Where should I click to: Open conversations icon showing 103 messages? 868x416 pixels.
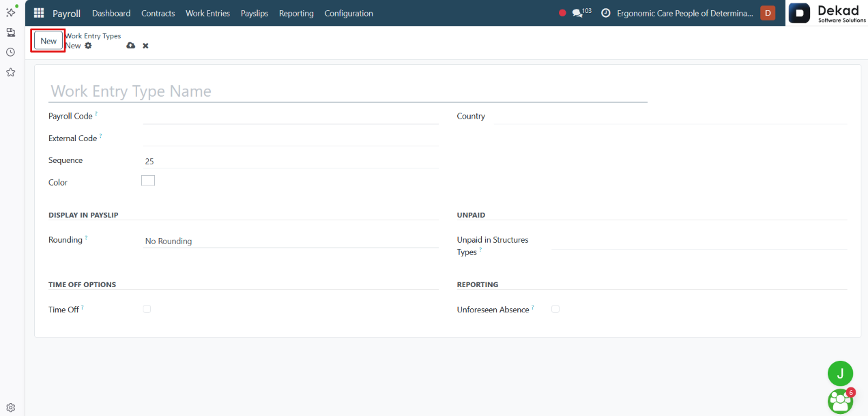tap(581, 13)
